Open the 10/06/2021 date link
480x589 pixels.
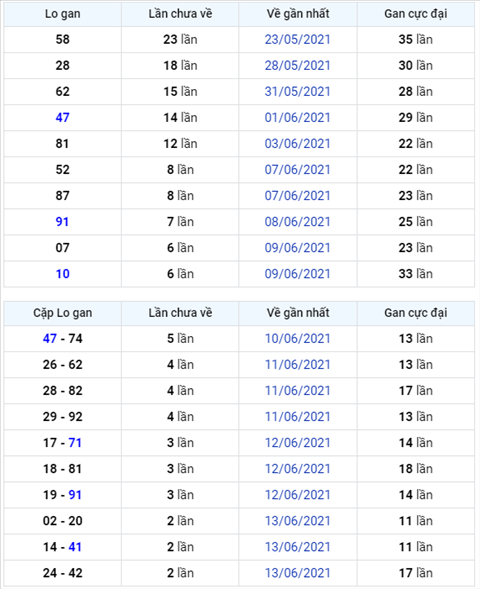[297, 338]
